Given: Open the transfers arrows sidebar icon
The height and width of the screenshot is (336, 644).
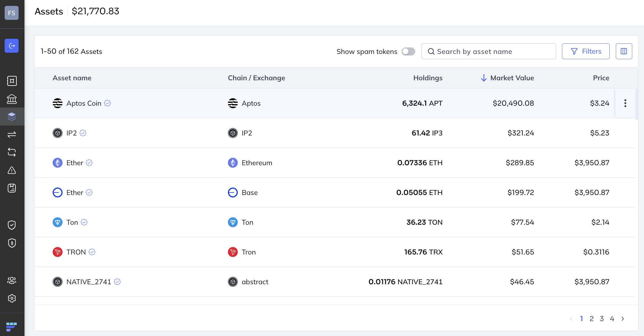Looking at the screenshot, I should 12,134.
